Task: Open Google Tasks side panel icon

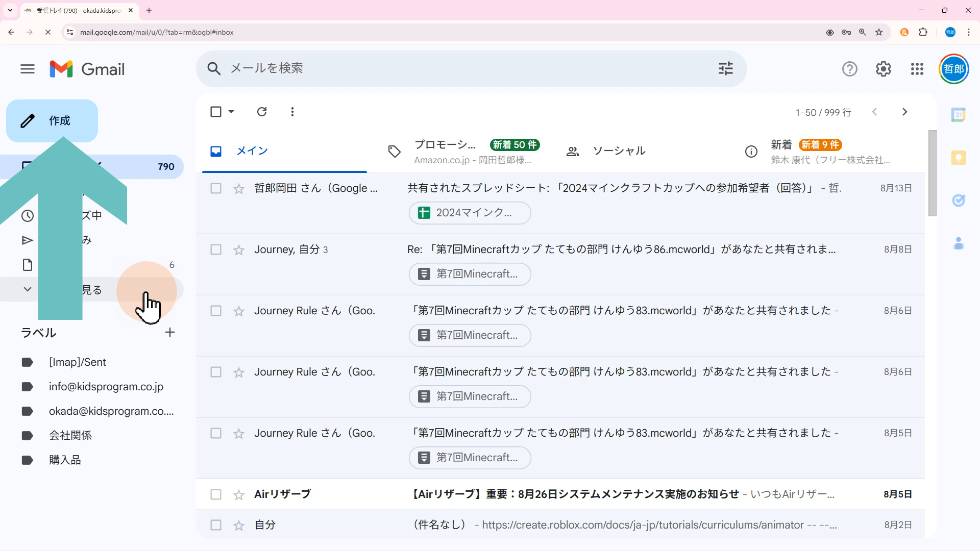Action: [958, 201]
